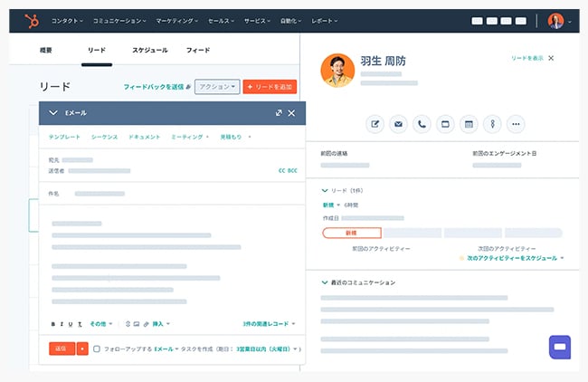Switch to the 概要 tab
This screenshot has height=382, width=588.
[x=46, y=50]
